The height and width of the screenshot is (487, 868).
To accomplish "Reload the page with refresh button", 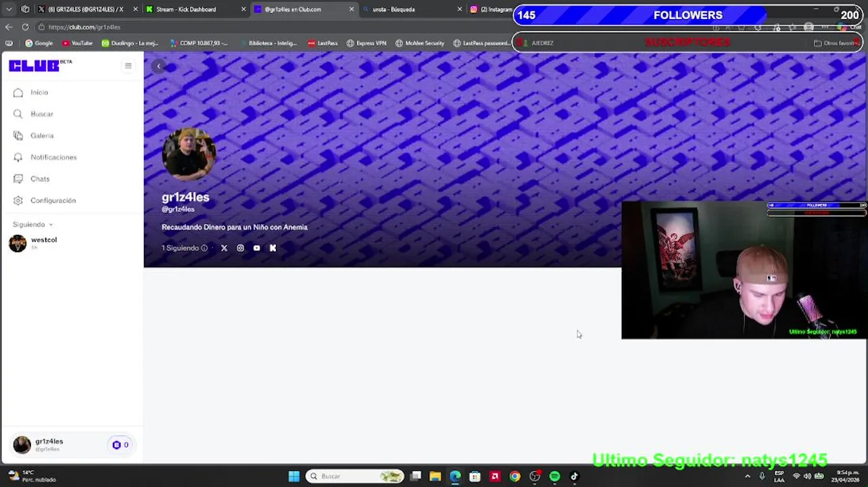I will pyautogui.click(x=25, y=27).
